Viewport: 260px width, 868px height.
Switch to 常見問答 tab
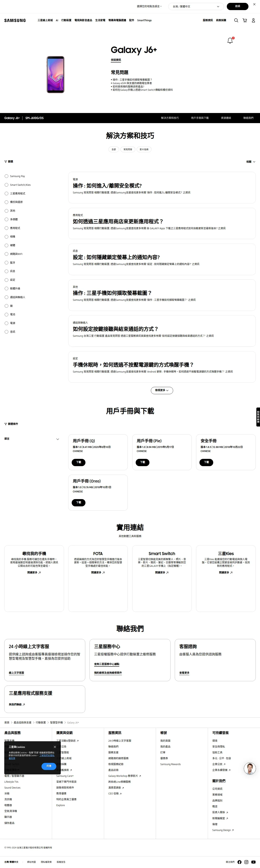pyautogui.click(x=128, y=149)
